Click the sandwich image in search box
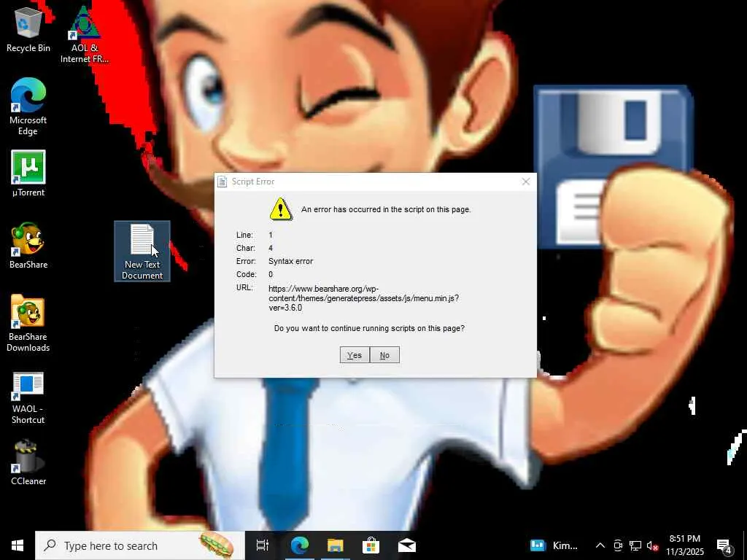Screen dimensions: 747x560 [x=217, y=545]
